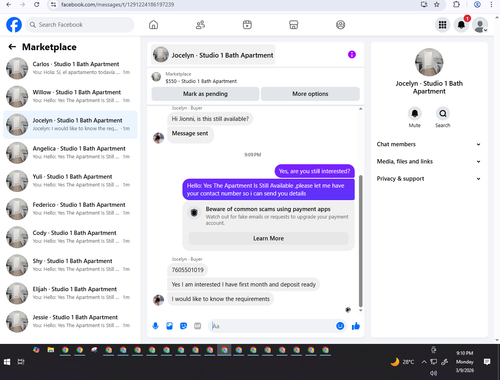Show hidden system tray icons
The width and height of the screenshot is (500, 380).
[x=424, y=362]
